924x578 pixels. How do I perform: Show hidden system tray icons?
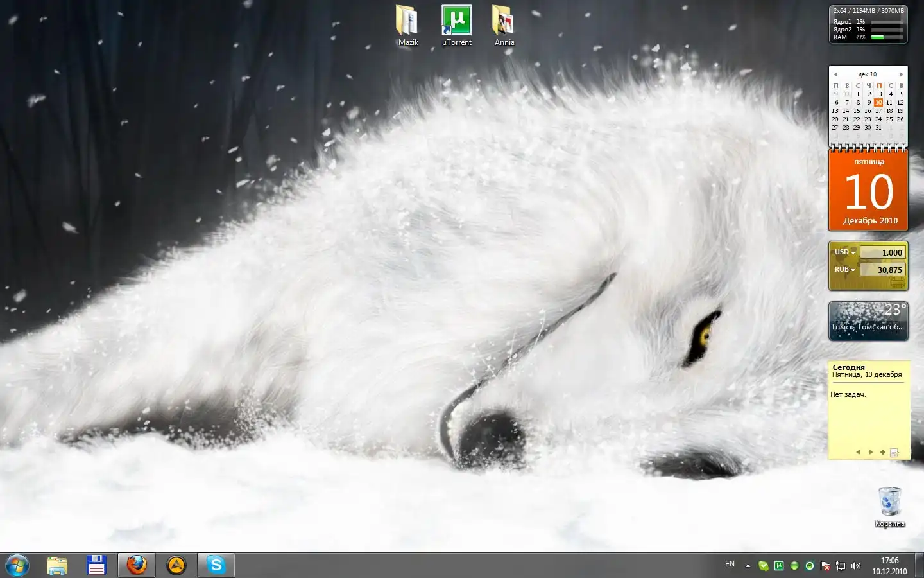(748, 566)
